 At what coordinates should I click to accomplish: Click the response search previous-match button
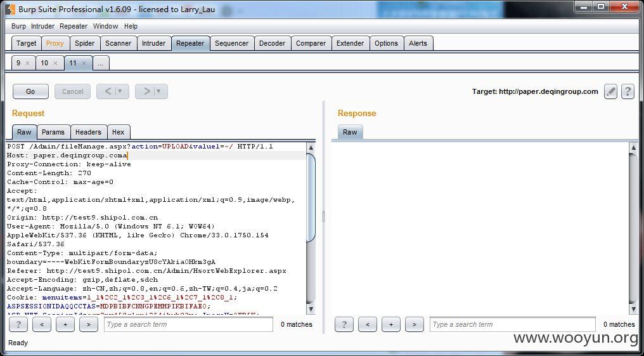(368, 324)
